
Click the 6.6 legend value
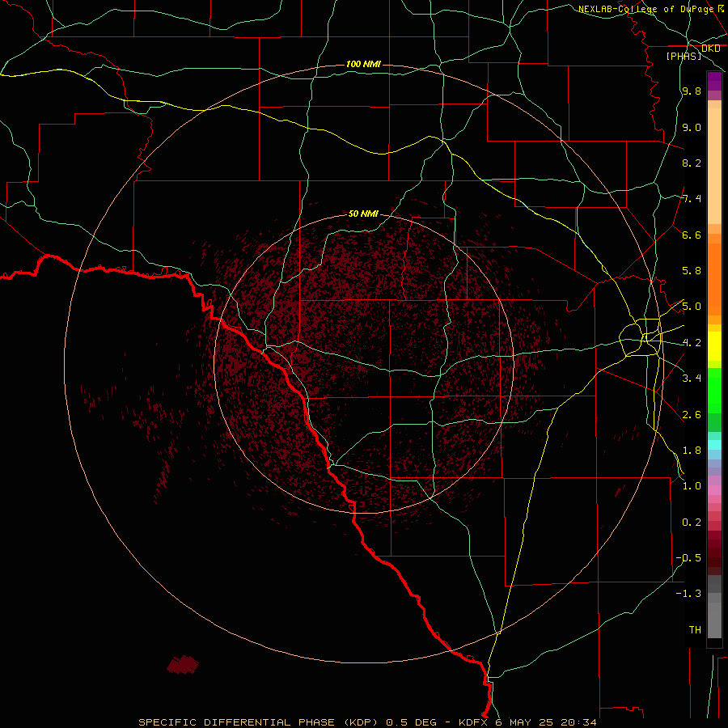692,235
